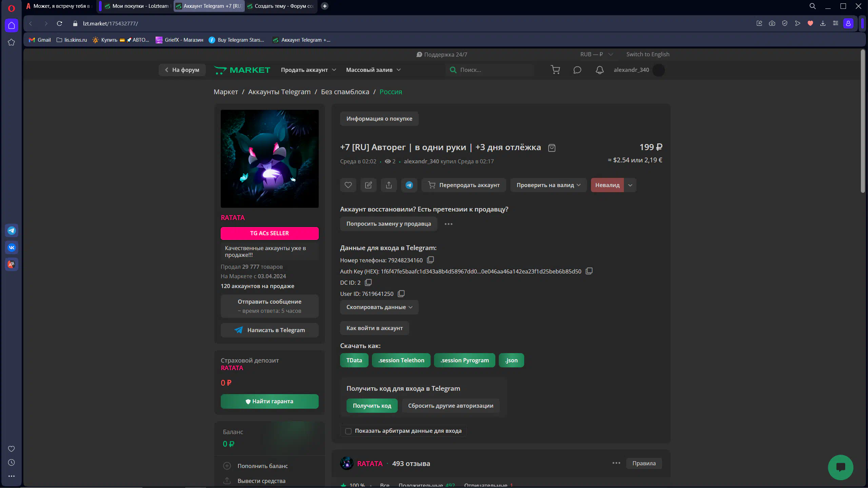Open the shopping cart icon
This screenshot has height=488, width=868.
click(x=555, y=70)
